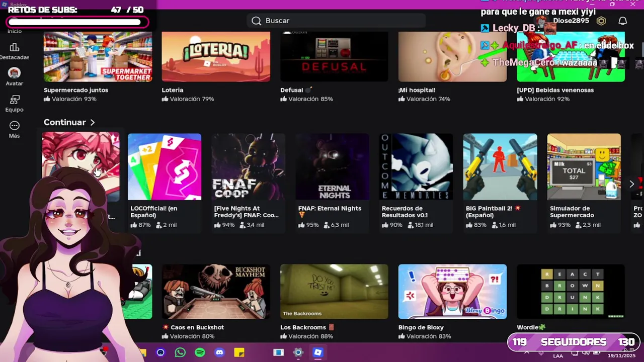Screen dimensions: 644x362
Task: Open Sticky Notes from the taskbar
Action: (x=239, y=352)
